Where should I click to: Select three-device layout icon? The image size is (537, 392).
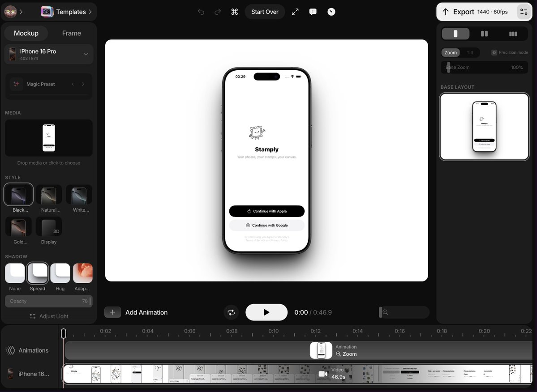click(513, 34)
